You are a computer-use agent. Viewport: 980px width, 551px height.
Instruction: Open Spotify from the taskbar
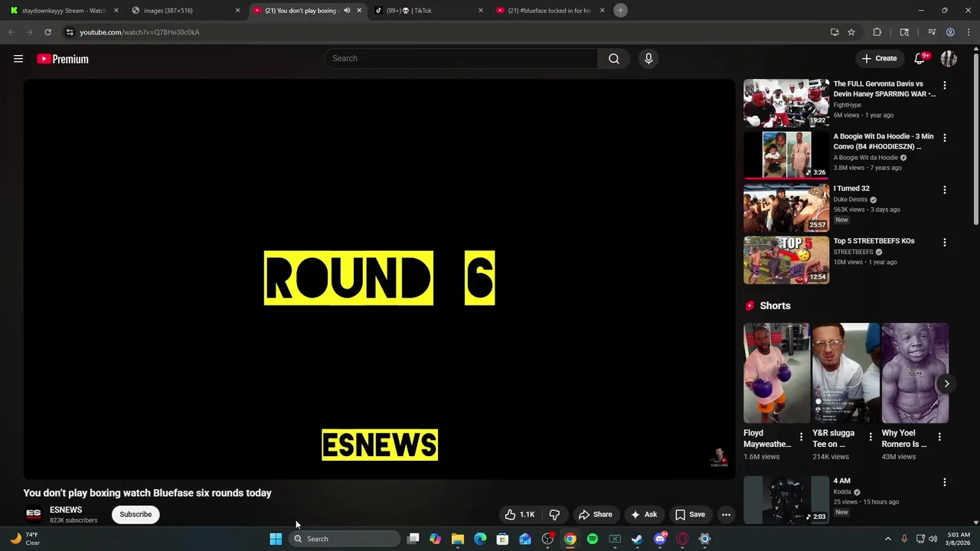593,539
